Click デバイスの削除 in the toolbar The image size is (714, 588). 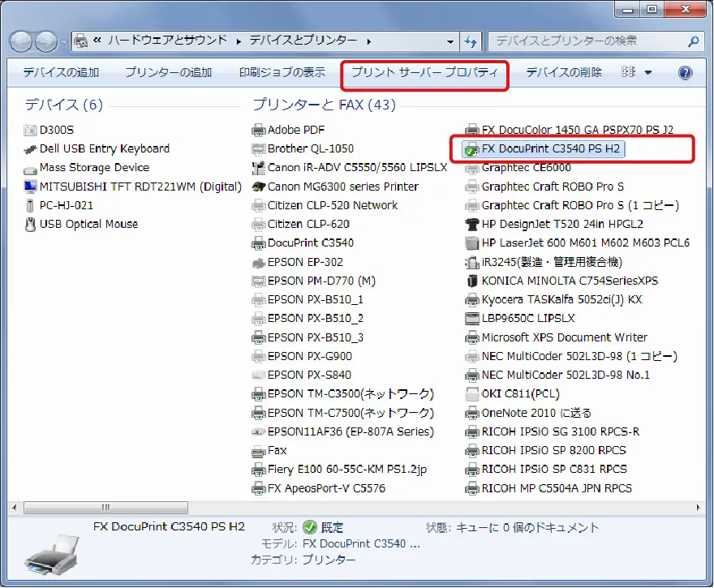point(564,72)
